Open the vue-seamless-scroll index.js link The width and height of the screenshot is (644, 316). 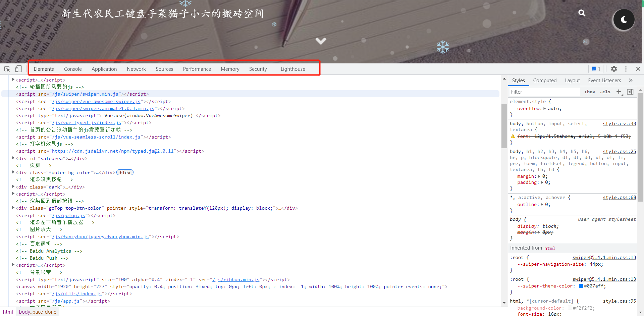pyautogui.click(x=96, y=137)
